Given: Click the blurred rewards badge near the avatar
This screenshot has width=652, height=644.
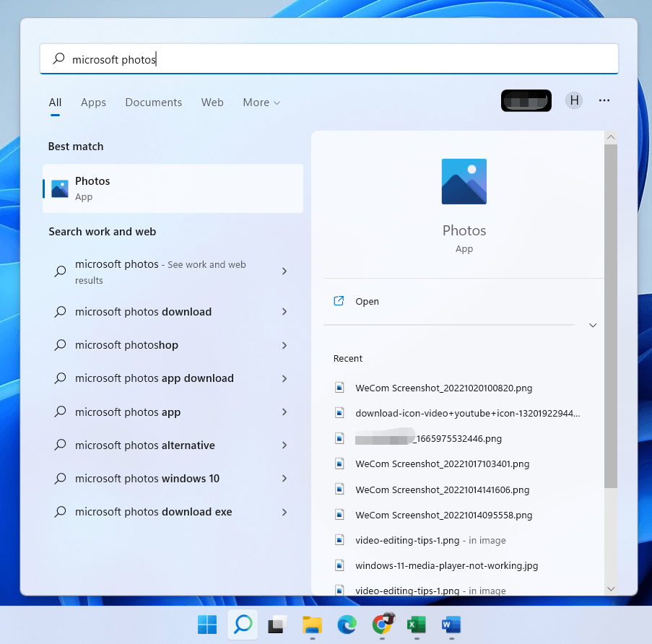Looking at the screenshot, I should 526,100.
